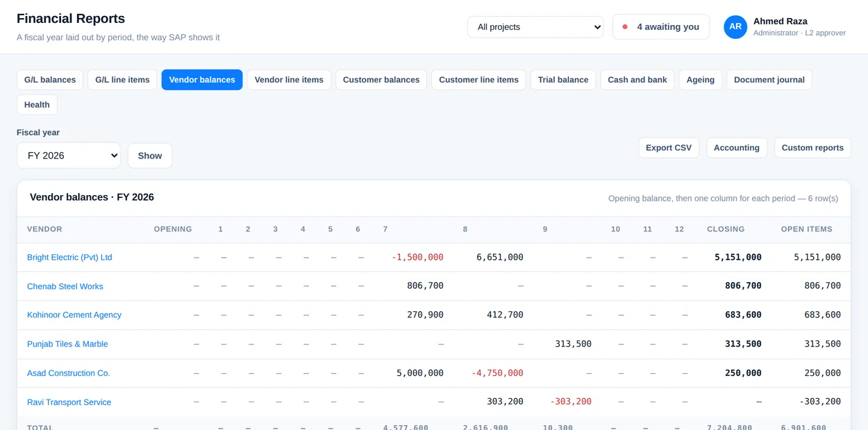The width and height of the screenshot is (868, 430).
Task: Open Kohinoor Cement Agency vendor link
Action: [x=74, y=315]
